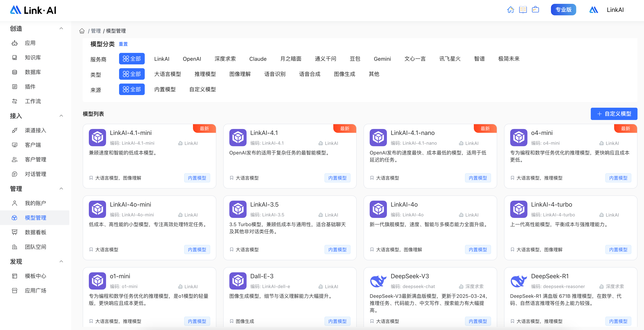Click the 专业版 badge button

click(563, 10)
